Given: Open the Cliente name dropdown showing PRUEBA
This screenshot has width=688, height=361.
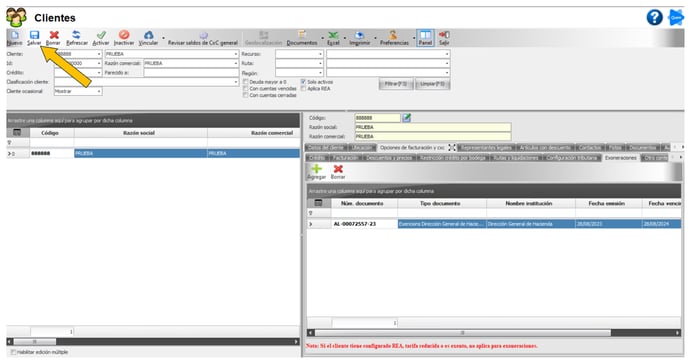Looking at the screenshot, I should (236, 54).
